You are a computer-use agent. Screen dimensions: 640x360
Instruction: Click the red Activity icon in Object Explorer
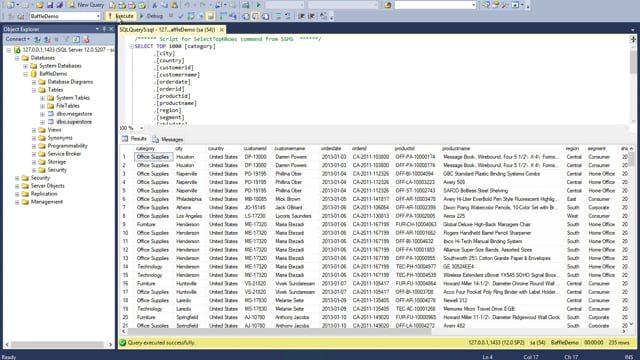pos(86,39)
